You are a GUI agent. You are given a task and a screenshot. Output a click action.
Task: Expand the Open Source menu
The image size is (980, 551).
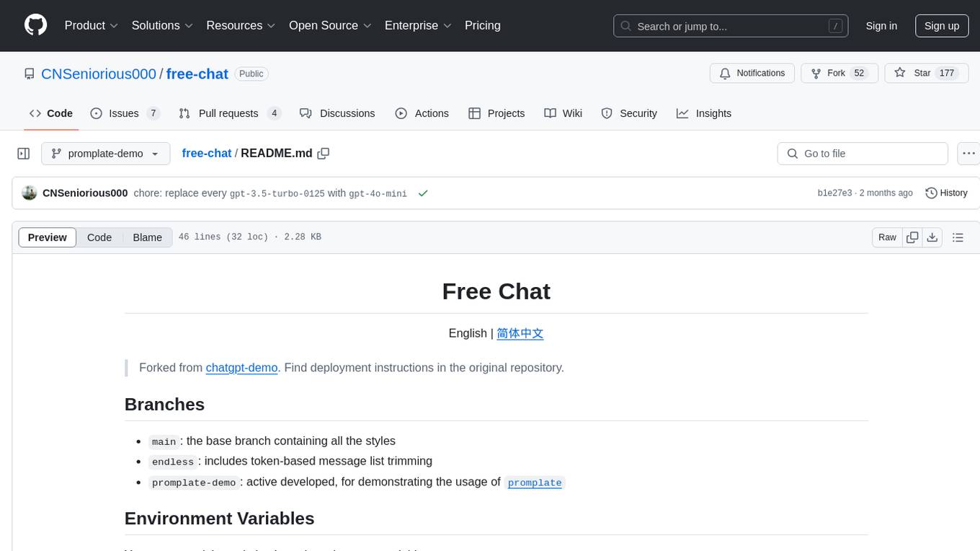pyautogui.click(x=330, y=25)
